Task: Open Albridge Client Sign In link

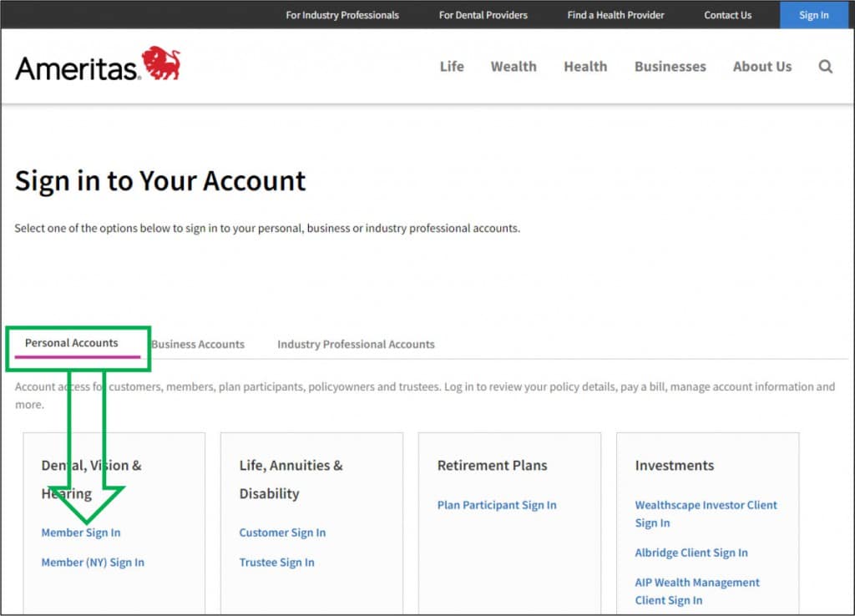Action: pyautogui.click(x=691, y=553)
